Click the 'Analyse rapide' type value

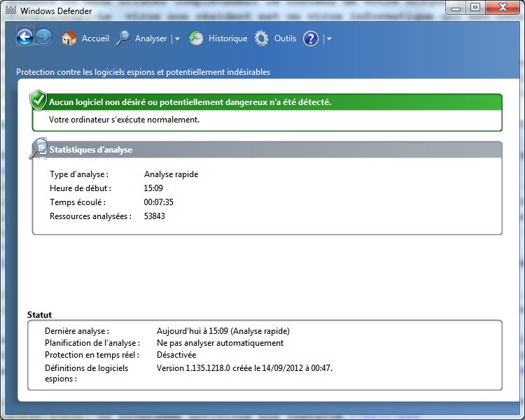pyautogui.click(x=171, y=174)
